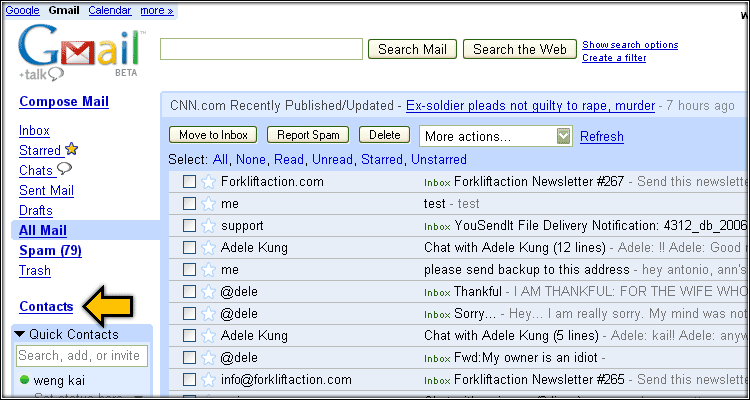Star the YouSendIt message from support
This screenshot has width=750, height=400.
pyautogui.click(x=208, y=226)
